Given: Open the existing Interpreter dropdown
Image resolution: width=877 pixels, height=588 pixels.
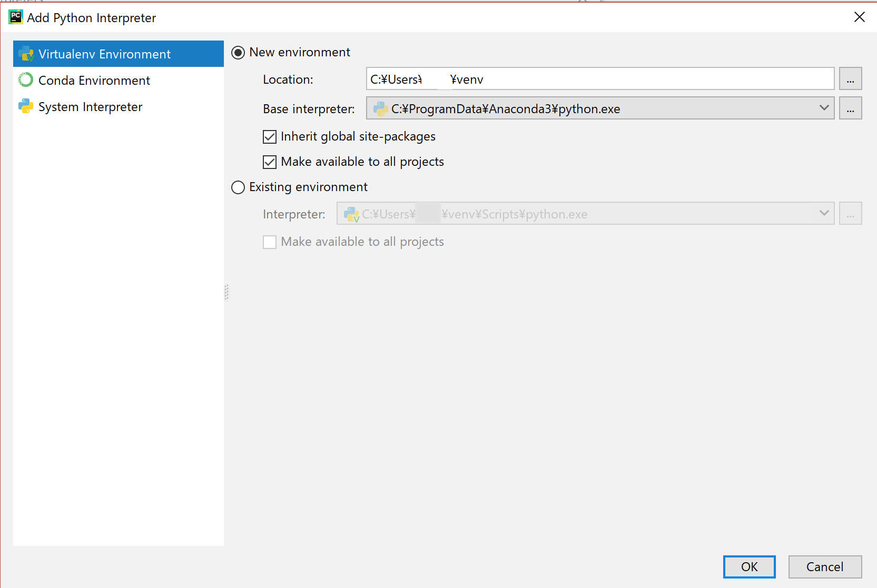Looking at the screenshot, I should (x=824, y=213).
